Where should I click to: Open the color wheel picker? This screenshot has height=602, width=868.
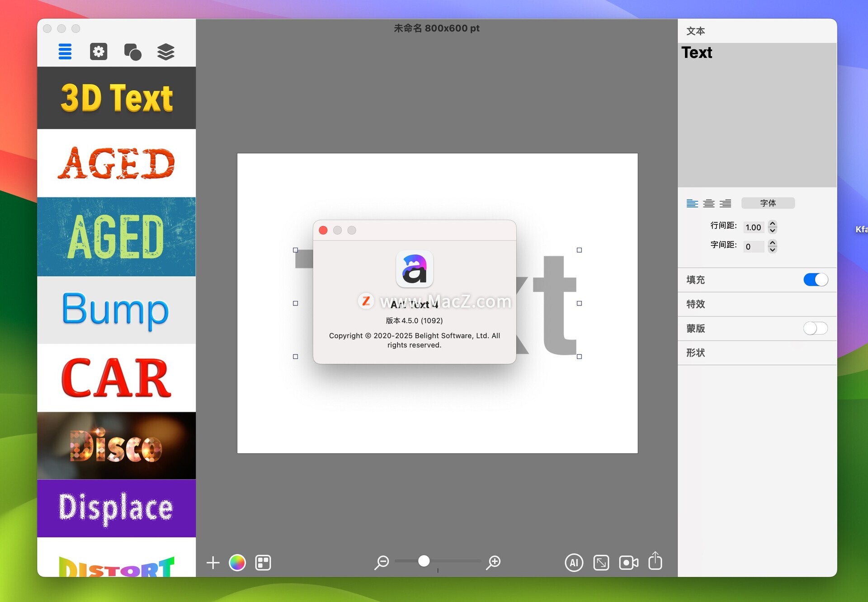[237, 563]
